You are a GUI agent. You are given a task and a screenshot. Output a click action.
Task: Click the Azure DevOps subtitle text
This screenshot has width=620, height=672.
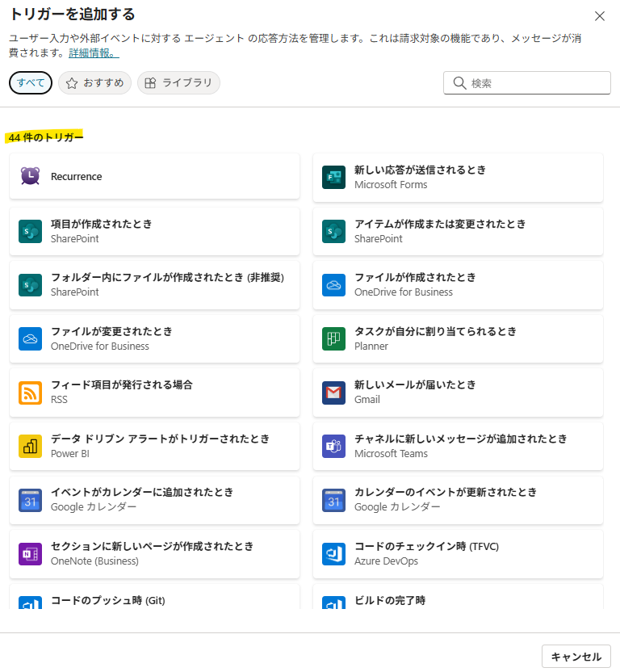click(x=386, y=561)
